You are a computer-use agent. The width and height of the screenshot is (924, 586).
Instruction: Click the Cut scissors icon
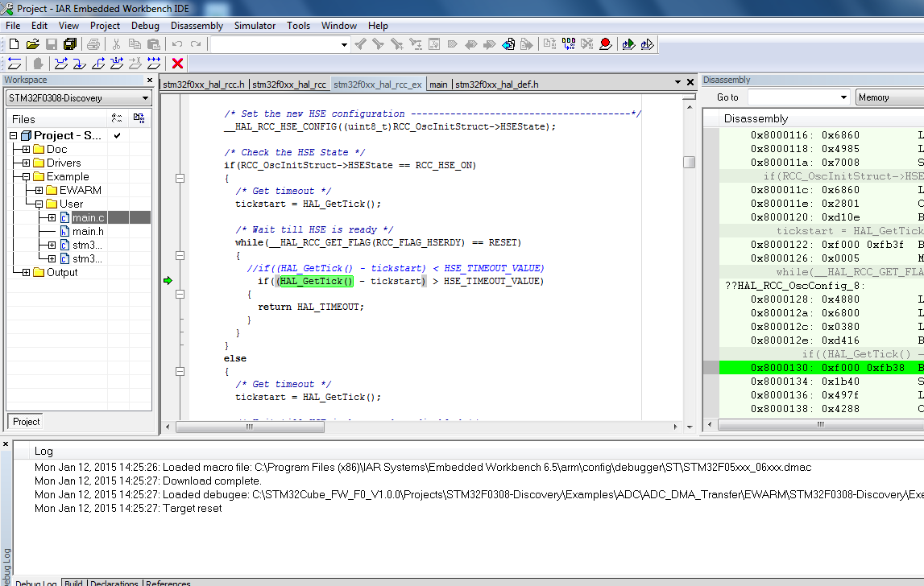116,44
